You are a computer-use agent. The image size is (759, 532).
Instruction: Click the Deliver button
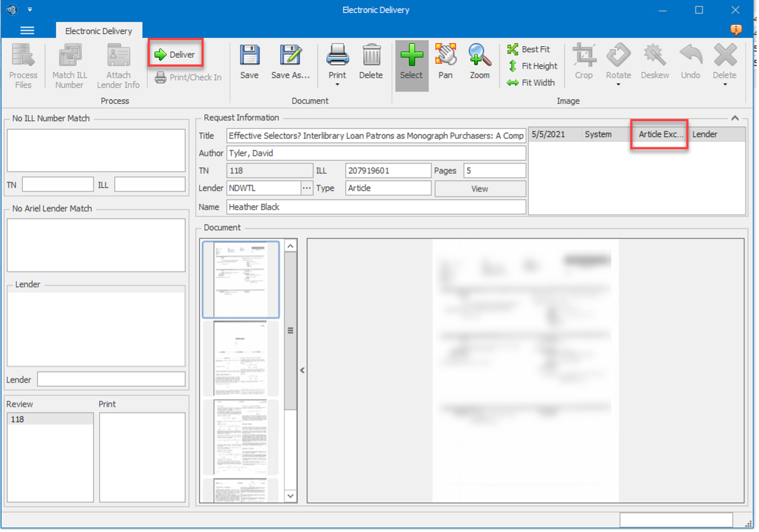point(176,55)
